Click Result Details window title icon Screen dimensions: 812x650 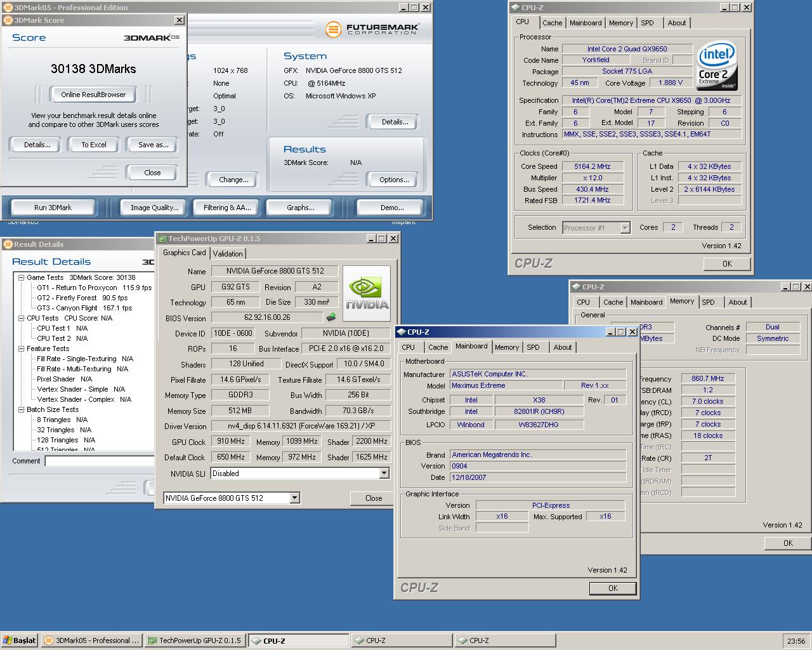tap(8, 244)
